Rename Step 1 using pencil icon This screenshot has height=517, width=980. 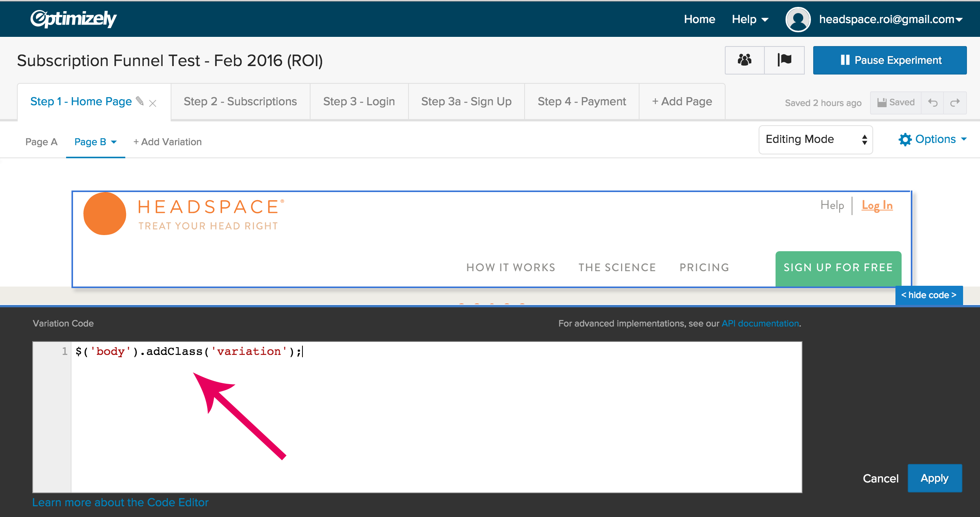(x=140, y=101)
